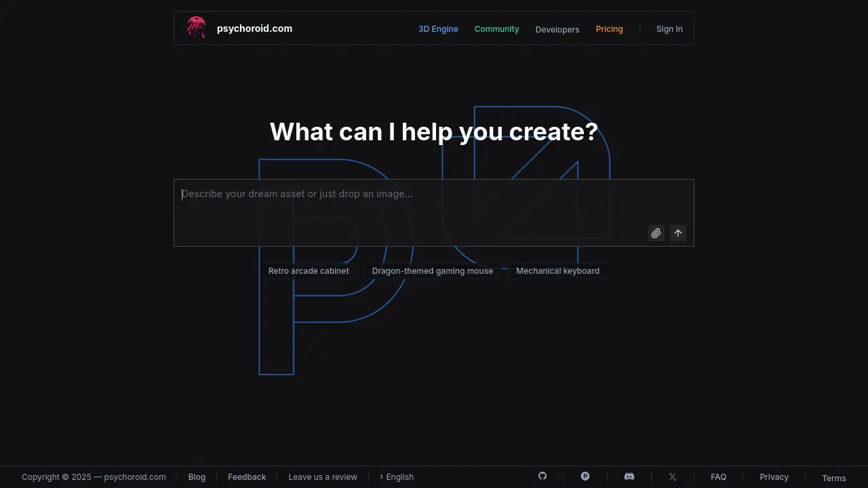The height and width of the screenshot is (488, 868).
Task: Submit the prompt with the up-arrow icon
Action: [678, 233]
